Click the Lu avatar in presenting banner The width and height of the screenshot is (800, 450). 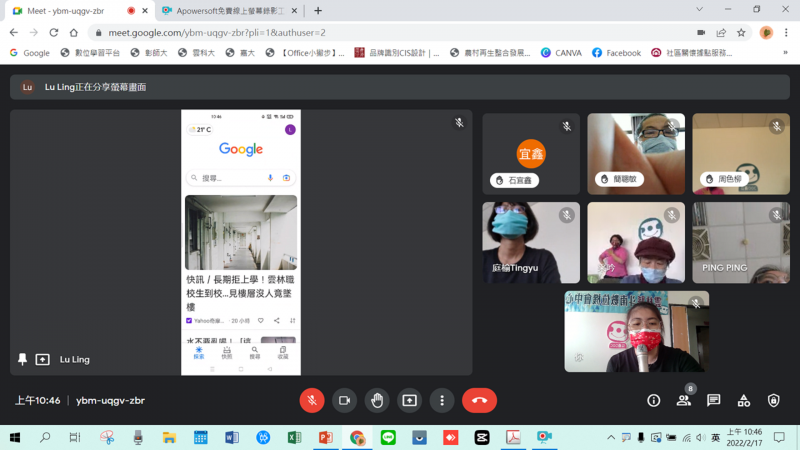tap(27, 87)
